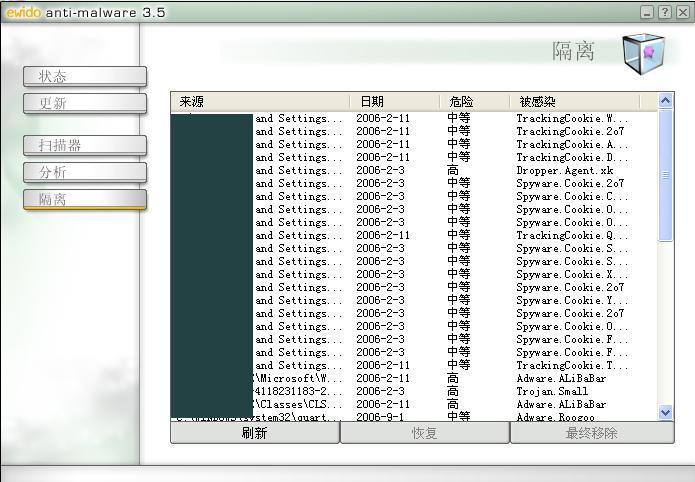The height and width of the screenshot is (482, 695).
Task: Select the Trojan.Small entry
Action: (x=552, y=391)
